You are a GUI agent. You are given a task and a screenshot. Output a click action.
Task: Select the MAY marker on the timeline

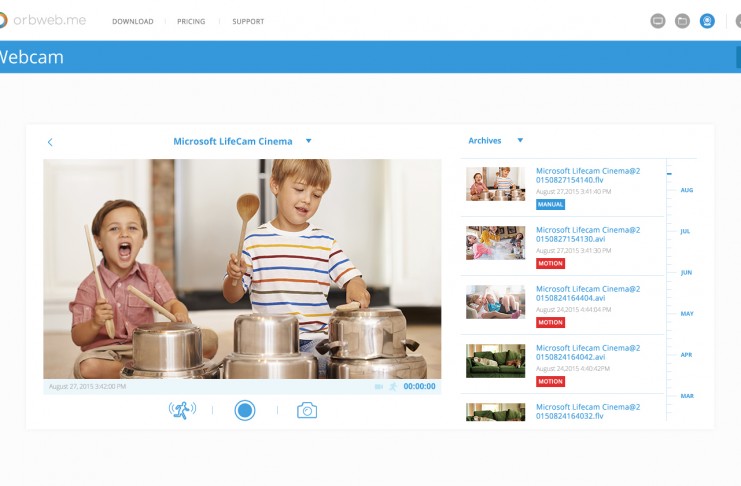[x=687, y=314]
